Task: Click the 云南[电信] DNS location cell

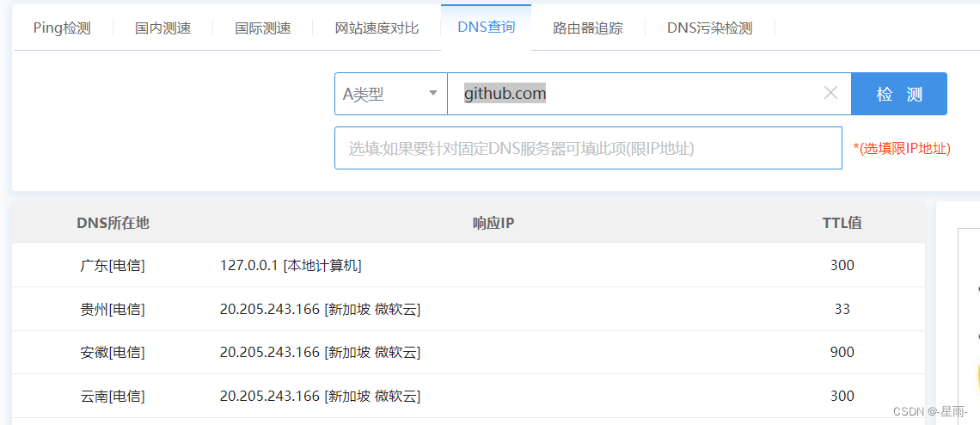Action: point(113,396)
